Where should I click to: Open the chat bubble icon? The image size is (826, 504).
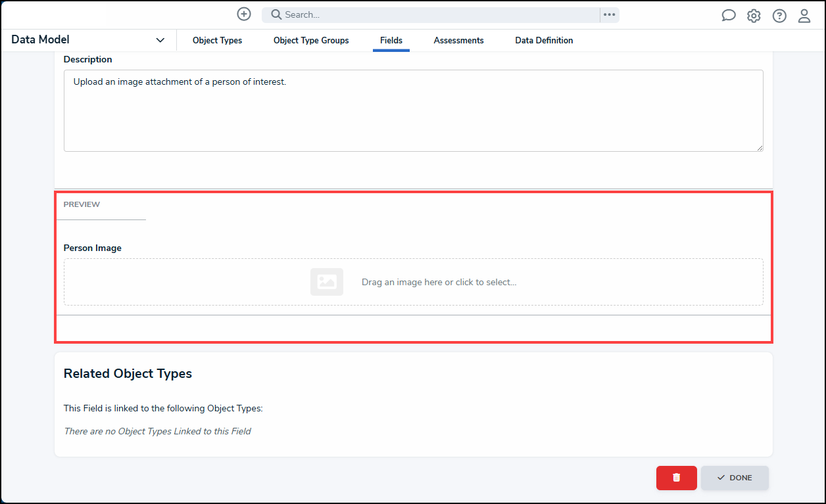click(729, 16)
